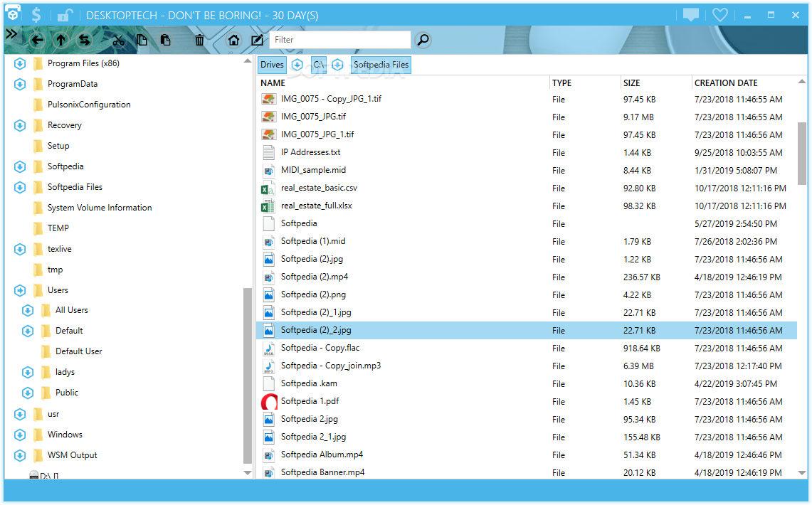Click the C:\ breadcrumb button
Viewport: 812px width, 505px height.
[x=319, y=65]
